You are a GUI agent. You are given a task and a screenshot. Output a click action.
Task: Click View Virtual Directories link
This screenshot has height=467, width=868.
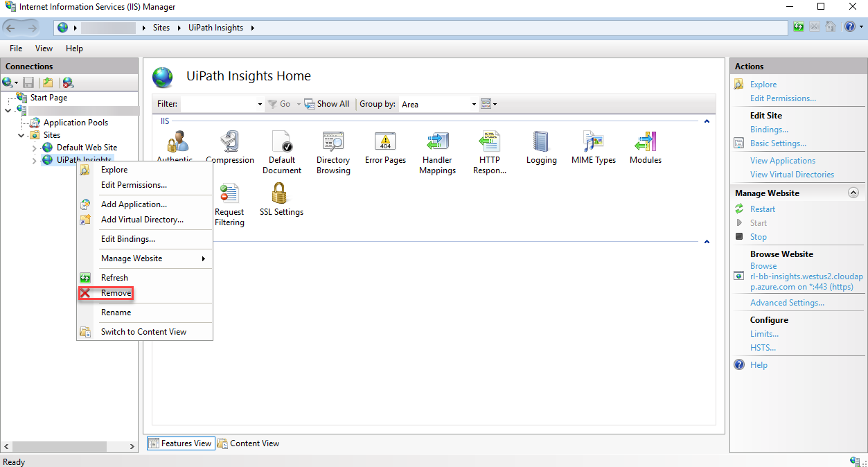792,175
